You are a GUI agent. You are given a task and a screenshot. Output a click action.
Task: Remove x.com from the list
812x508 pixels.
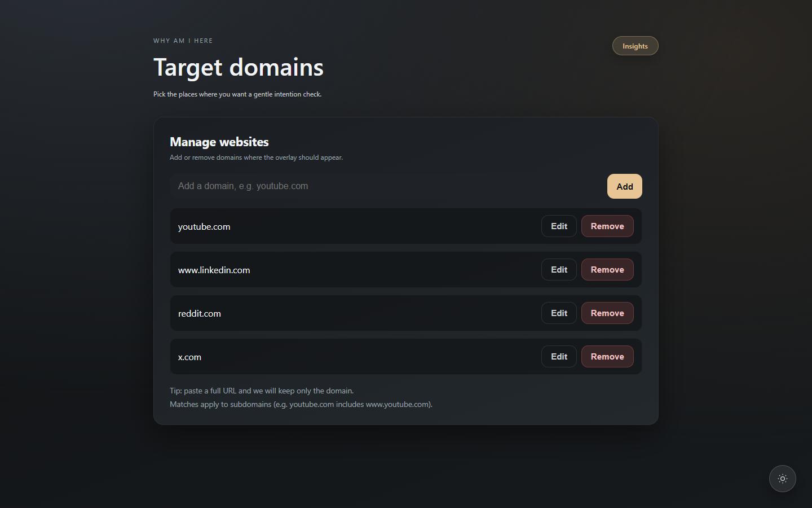[x=607, y=356]
